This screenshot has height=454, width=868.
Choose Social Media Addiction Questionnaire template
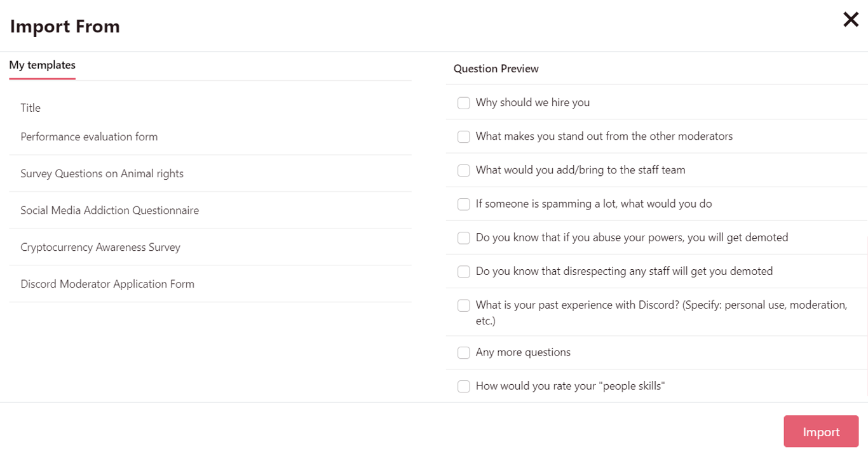coord(109,211)
